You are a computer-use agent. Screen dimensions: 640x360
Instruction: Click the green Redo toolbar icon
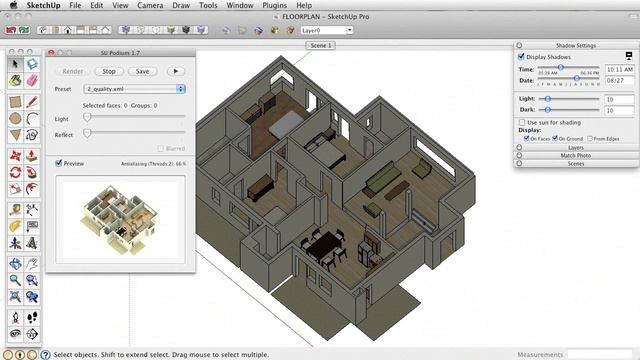(x=24, y=30)
